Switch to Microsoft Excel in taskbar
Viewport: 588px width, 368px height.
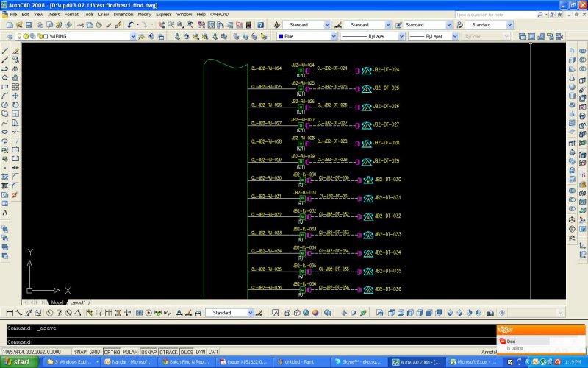(x=473, y=362)
